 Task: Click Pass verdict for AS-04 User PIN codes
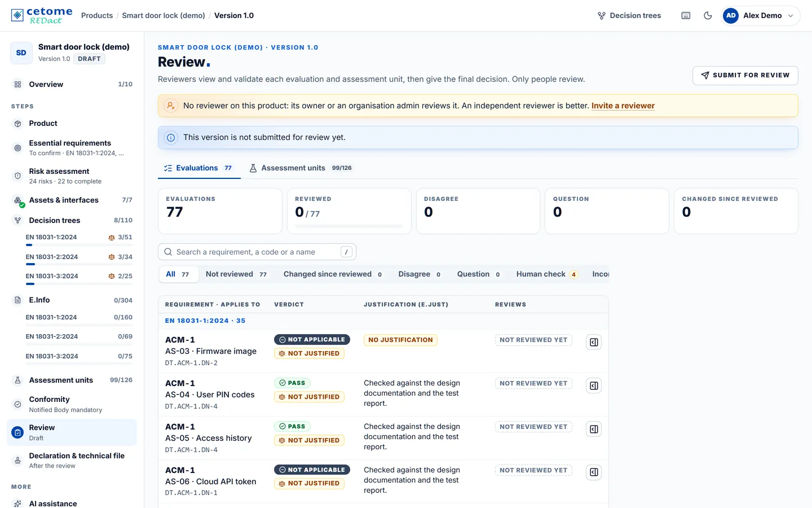[x=292, y=383]
